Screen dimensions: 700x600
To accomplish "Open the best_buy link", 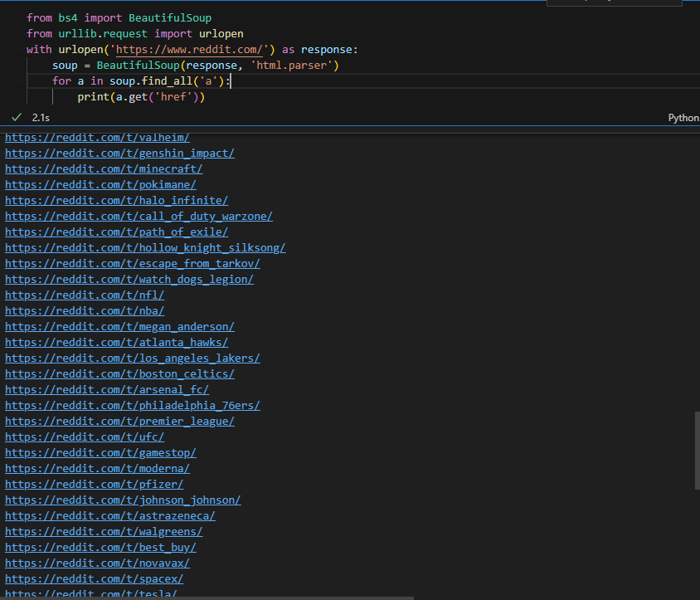I will tap(100, 547).
